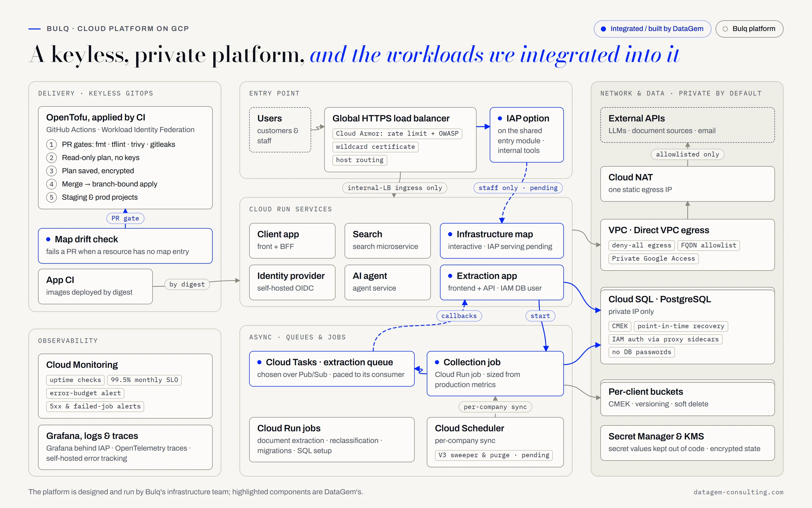Click step 2 circle 'Read-only plan, no keys'
This screenshot has width=812, height=508.
pos(51,158)
